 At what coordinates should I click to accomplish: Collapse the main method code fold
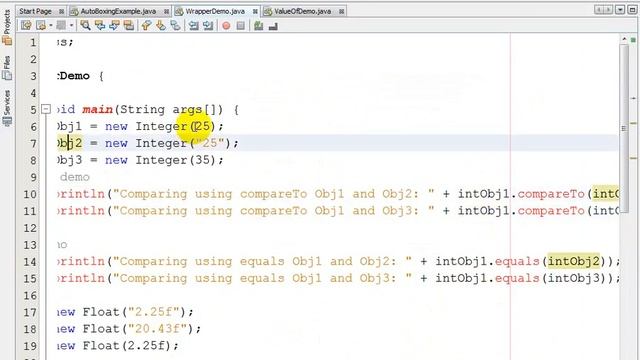46,109
